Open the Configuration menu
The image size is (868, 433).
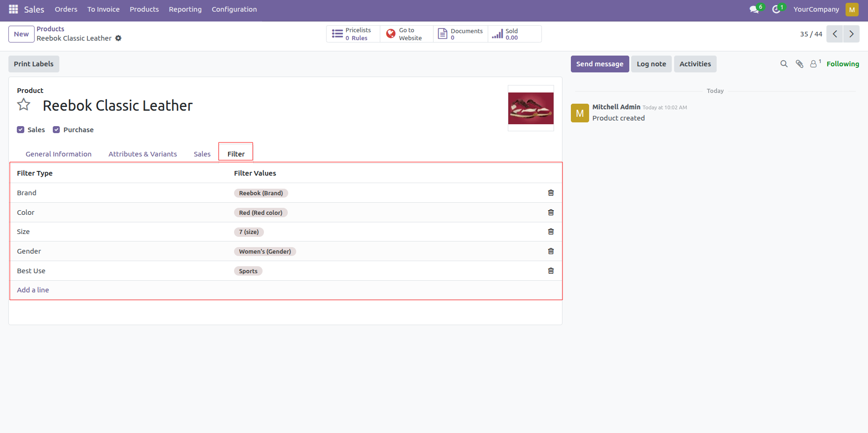point(235,9)
